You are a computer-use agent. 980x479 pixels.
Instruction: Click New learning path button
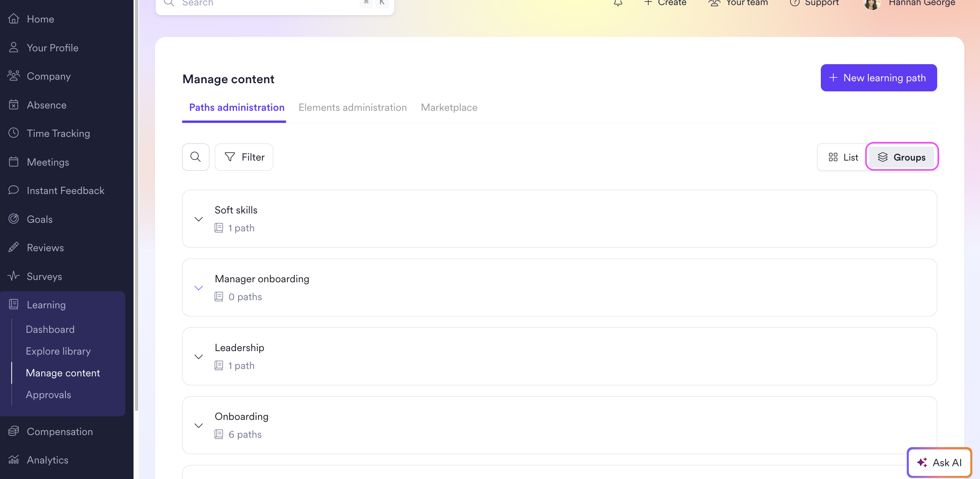(878, 78)
